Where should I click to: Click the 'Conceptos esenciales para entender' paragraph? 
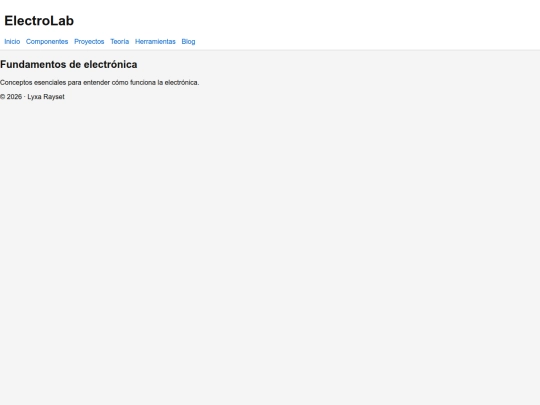(x=100, y=83)
